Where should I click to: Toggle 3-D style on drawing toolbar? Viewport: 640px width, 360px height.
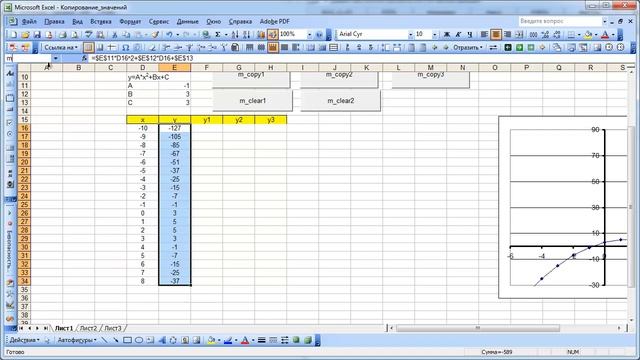click(x=308, y=340)
